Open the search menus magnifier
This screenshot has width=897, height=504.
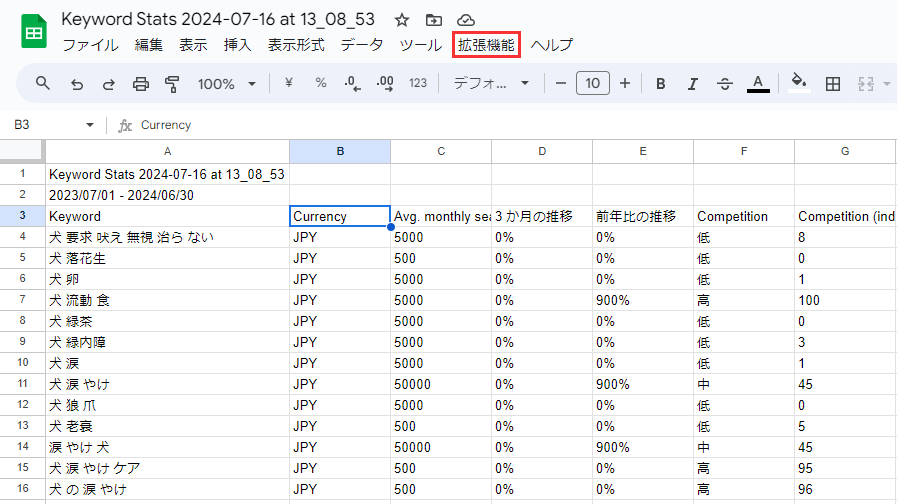coord(42,84)
